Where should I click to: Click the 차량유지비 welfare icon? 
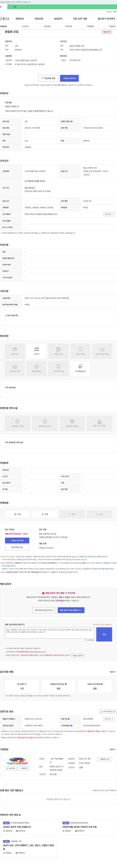(x=58, y=351)
